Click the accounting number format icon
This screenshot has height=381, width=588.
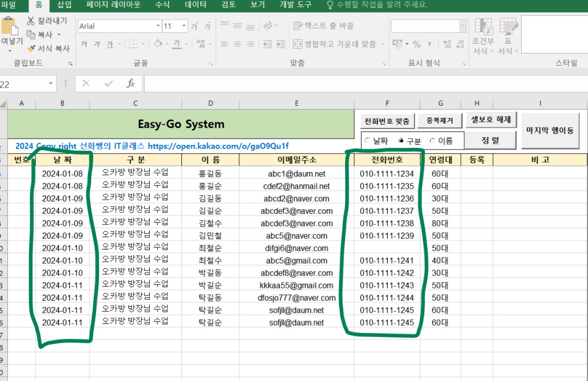(x=397, y=43)
